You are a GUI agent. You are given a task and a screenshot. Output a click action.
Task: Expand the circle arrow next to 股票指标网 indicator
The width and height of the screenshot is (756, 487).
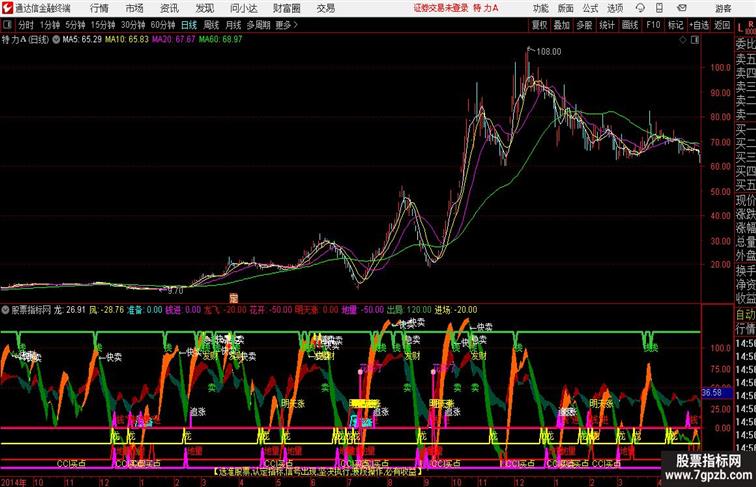point(5,310)
